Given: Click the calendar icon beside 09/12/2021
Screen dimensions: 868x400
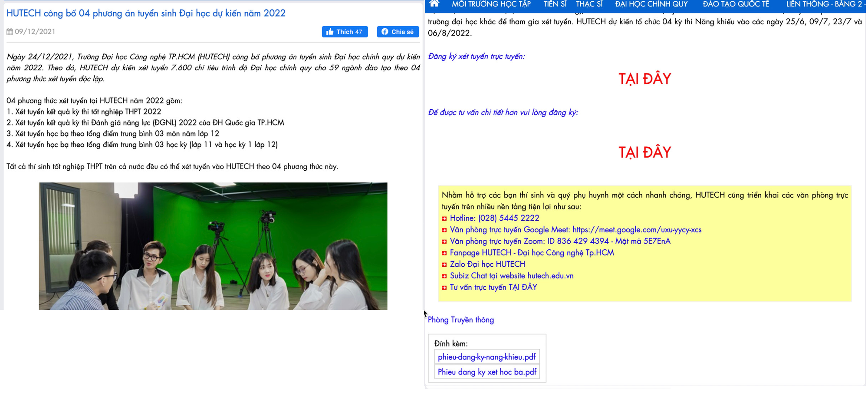Looking at the screenshot, I should [x=10, y=32].
